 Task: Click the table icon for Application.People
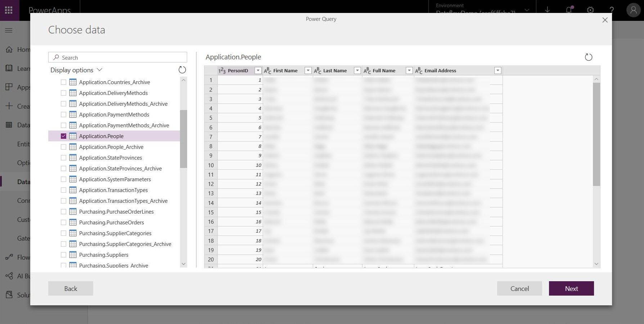[73, 136]
